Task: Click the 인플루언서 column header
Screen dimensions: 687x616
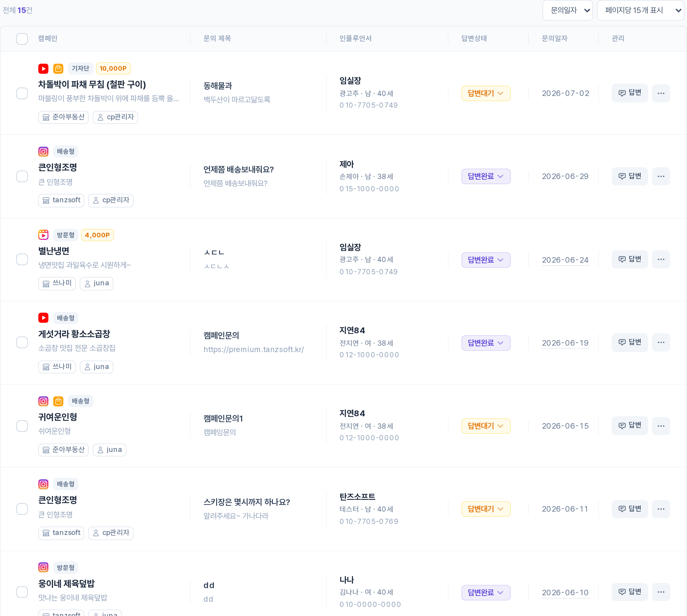Action: [x=355, y=39]
